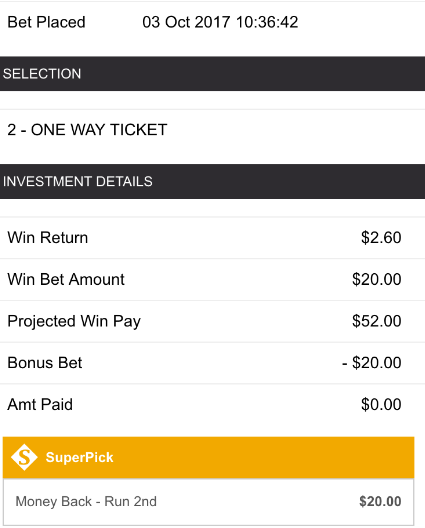Click the Win Return row label
The image size is (425, 528).
pos(48,238)
